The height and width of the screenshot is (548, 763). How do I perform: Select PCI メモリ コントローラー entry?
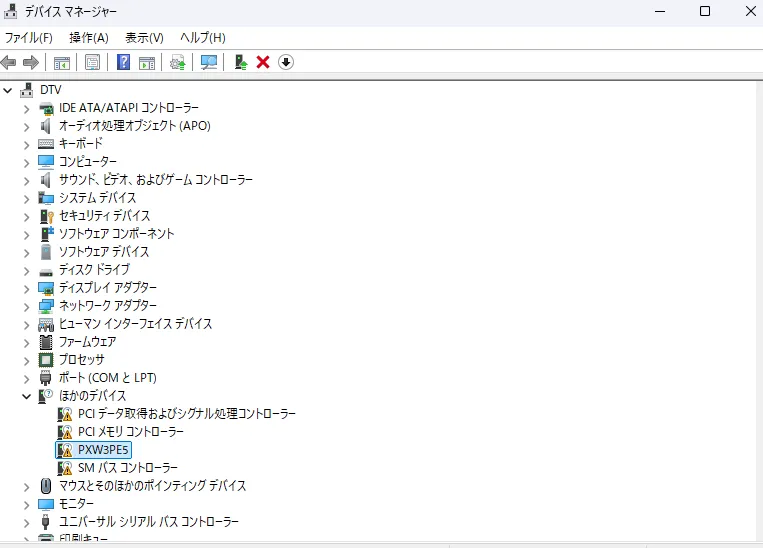click(130, 432)
